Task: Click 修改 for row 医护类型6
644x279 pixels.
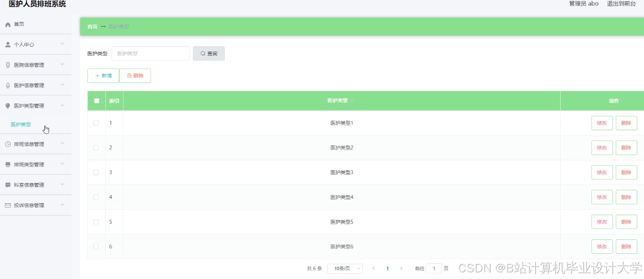Action: 602,247
